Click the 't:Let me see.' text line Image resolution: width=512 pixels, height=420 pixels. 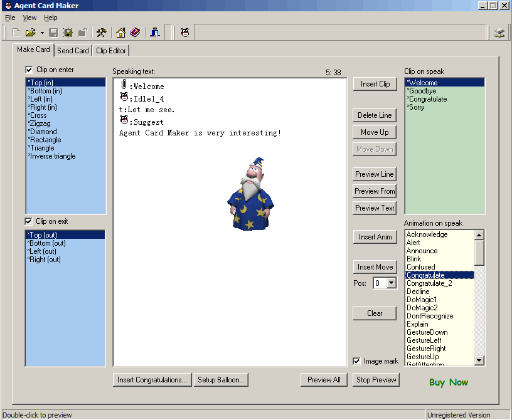[x=147, y=110]
